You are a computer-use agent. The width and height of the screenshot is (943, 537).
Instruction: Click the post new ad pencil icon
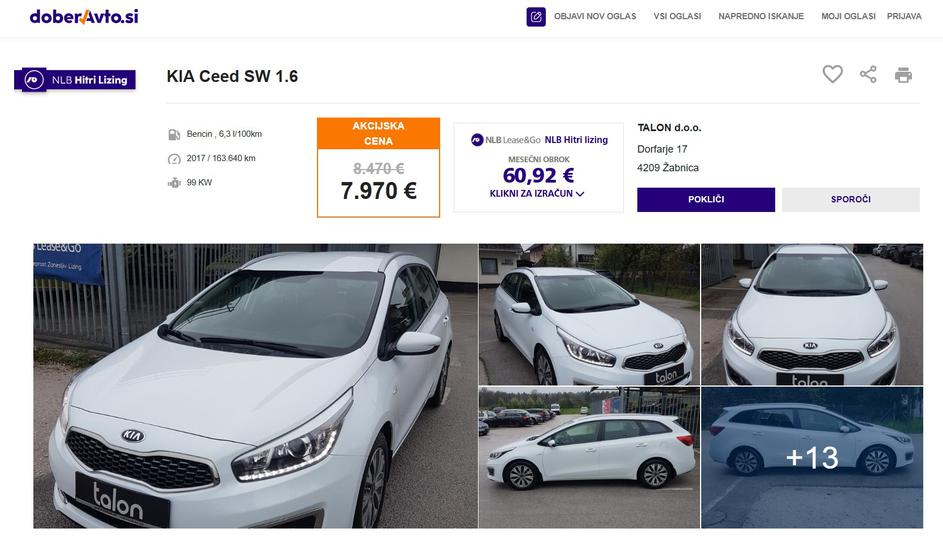point(536,17)
